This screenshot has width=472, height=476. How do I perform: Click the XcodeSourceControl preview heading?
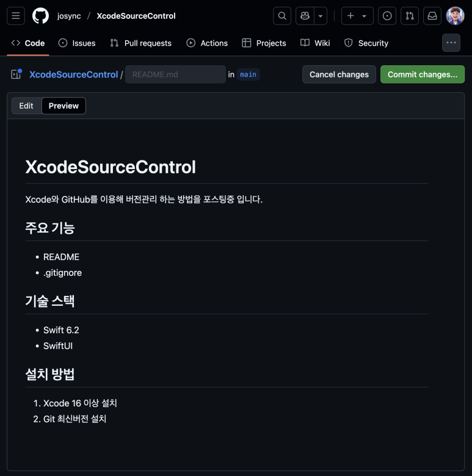(111, 167)
